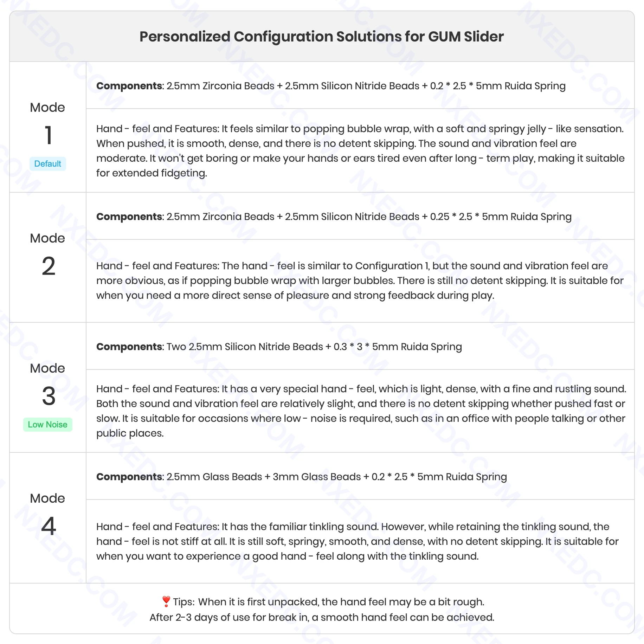Click the large number 4
Image resolution: width=644 pixels, height=644 pixels.
point(49,526)
